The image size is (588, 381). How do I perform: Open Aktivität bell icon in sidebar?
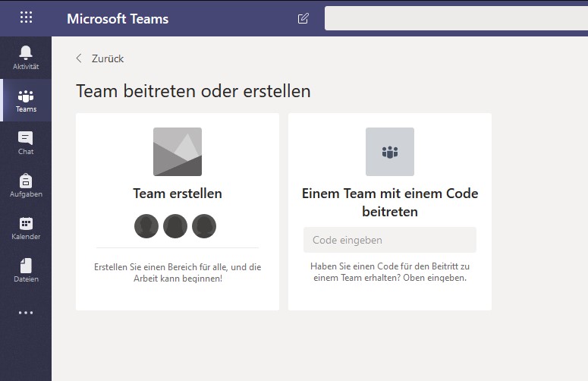click(26, 57)
